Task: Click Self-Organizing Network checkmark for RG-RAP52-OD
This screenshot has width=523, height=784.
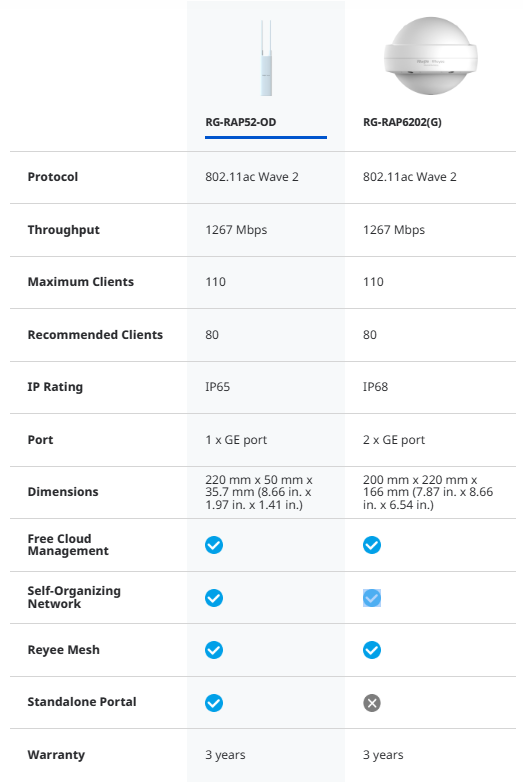Action: (x=214, y=598)
